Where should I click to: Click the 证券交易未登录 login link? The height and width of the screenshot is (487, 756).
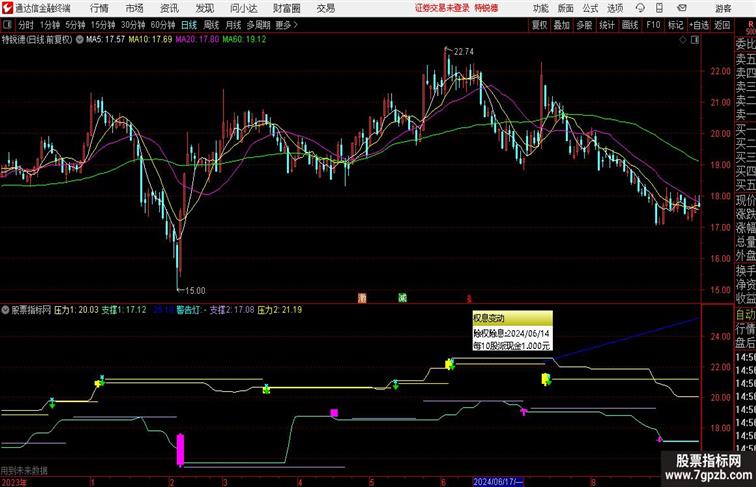442,8
